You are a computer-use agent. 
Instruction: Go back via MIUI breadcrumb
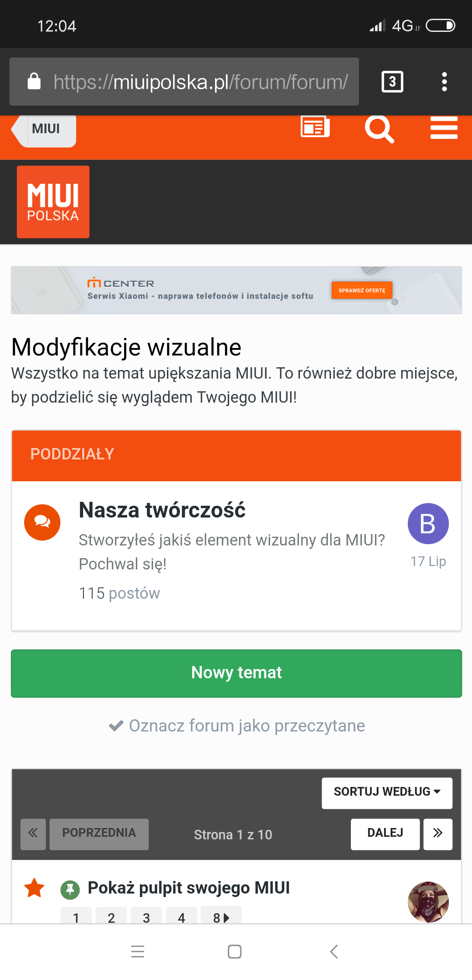coord(45,129)
